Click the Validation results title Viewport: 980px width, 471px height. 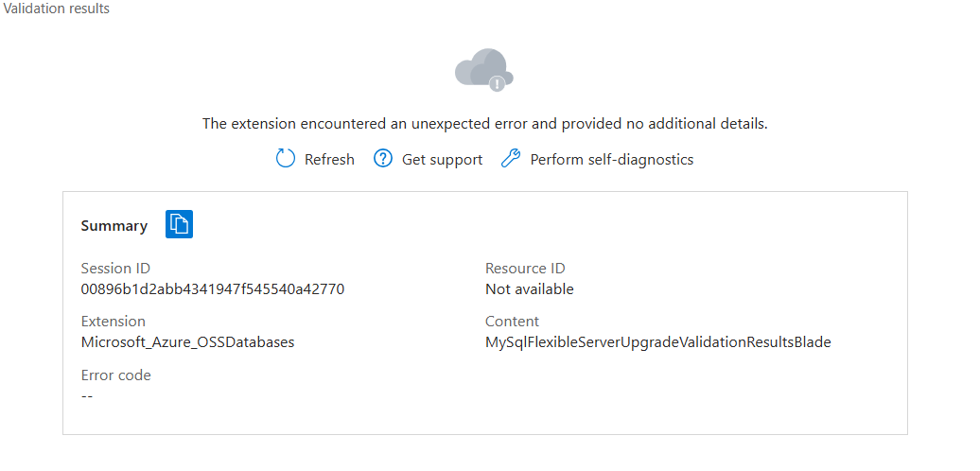(56, 9)
